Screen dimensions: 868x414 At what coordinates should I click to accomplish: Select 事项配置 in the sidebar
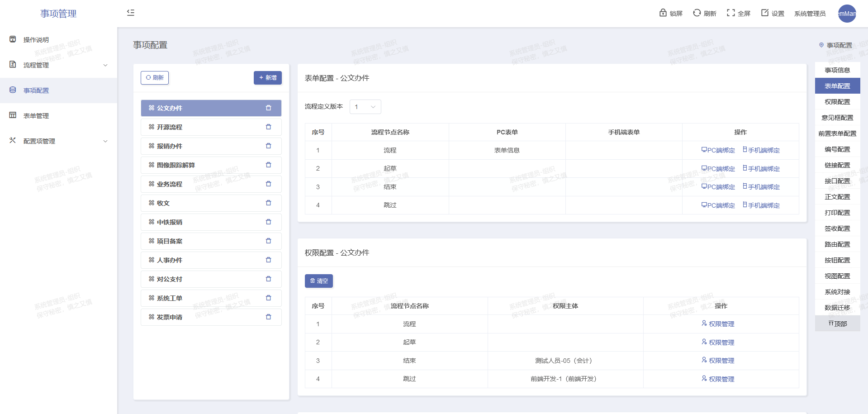pyautogui.click(x=59, y=90)
